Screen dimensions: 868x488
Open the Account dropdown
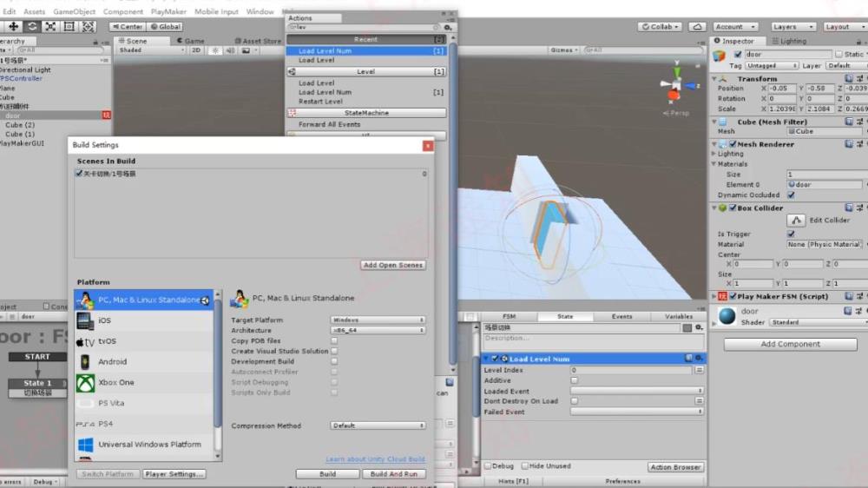coord(735,27)
